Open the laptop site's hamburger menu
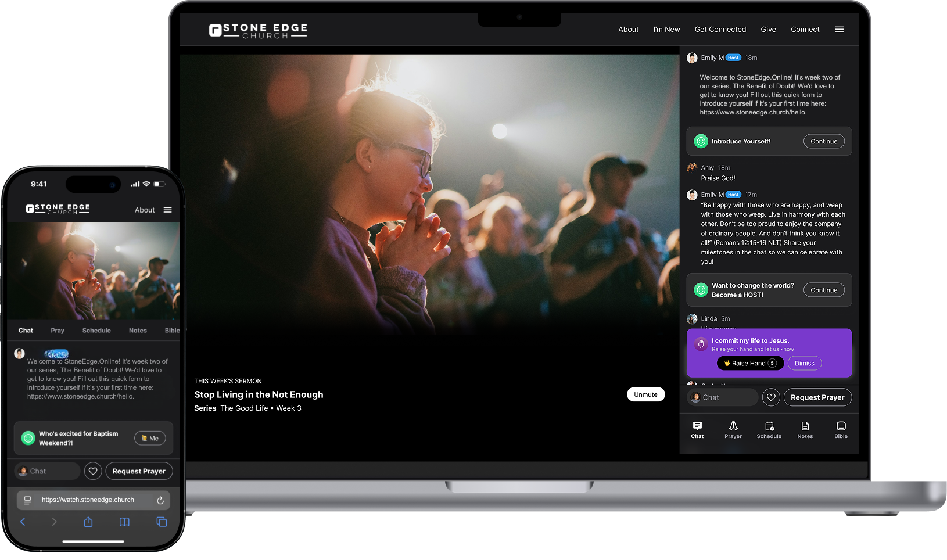 point(839,29)
